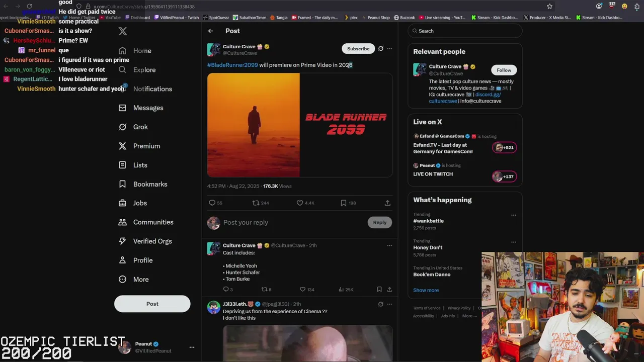Reload the page in browser toolbar
Screen dimensions: 644x362
click(x=29, y=7)
